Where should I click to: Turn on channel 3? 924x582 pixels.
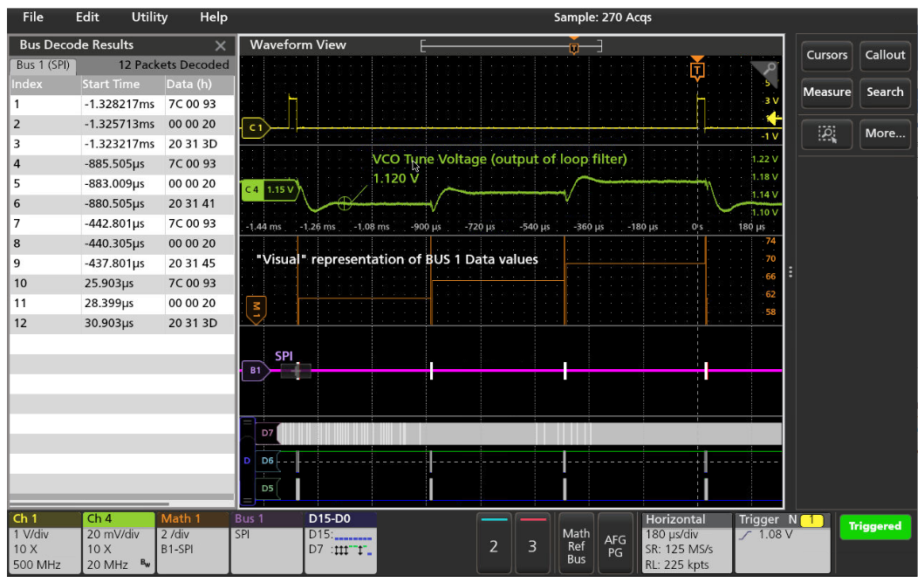tap(532, 544)
